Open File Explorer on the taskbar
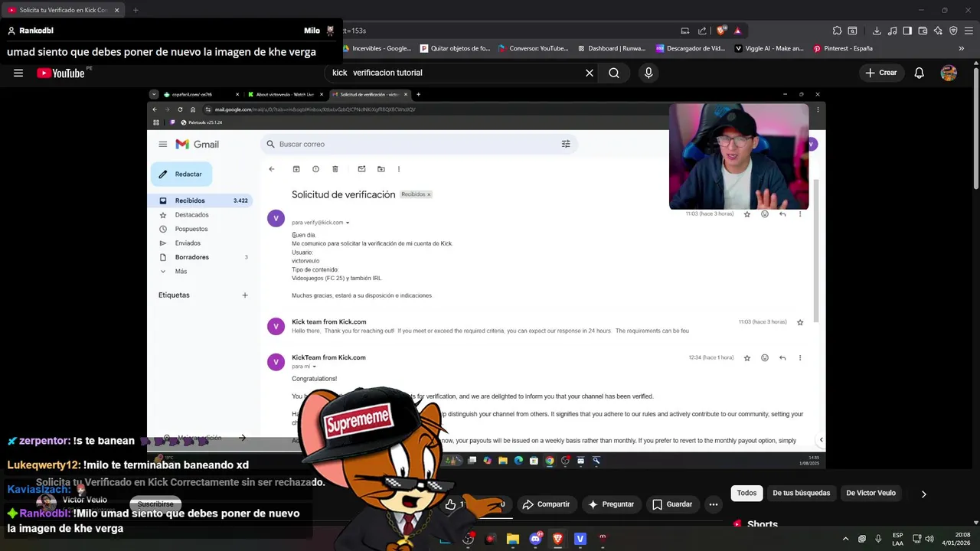This screenshot has height=551, width=980. pos(513,539)
